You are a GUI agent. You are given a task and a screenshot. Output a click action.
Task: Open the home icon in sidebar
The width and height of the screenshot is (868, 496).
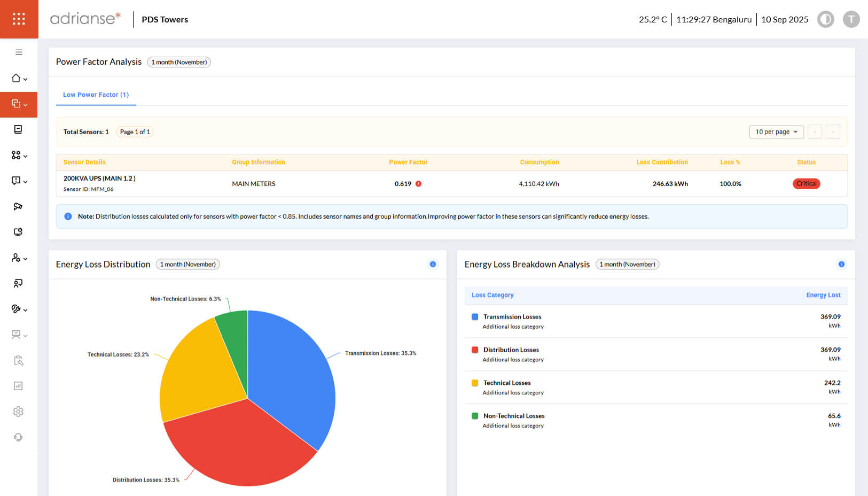pos(17,79)
